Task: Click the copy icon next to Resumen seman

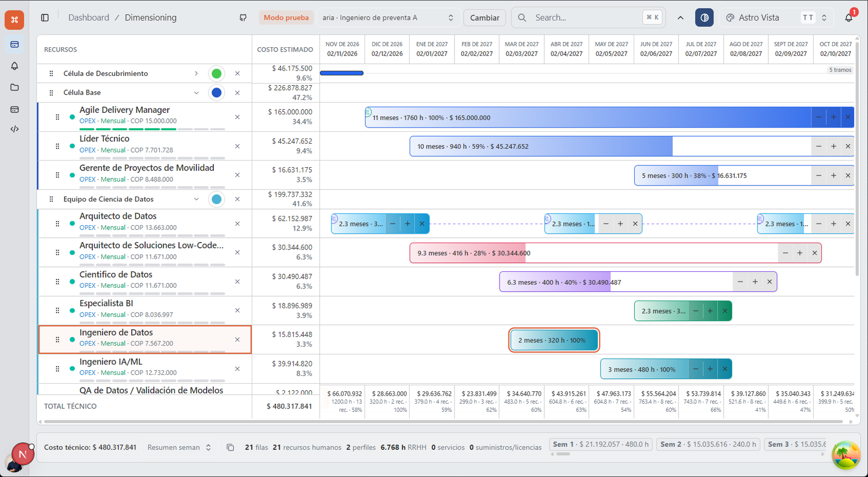Action: coord(230,447)
